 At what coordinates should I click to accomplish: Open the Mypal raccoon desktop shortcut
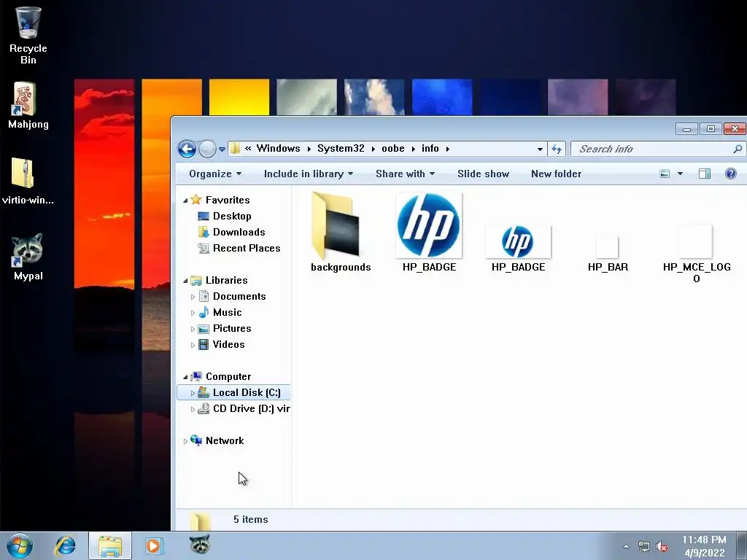tap(28, 257)
